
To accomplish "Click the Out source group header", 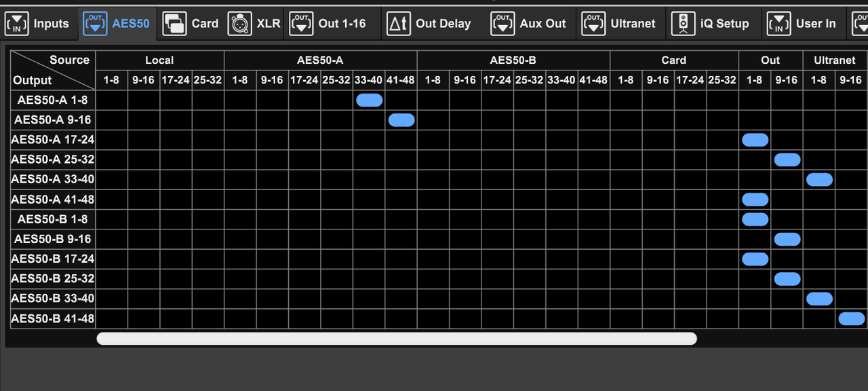I will point(771,60).
